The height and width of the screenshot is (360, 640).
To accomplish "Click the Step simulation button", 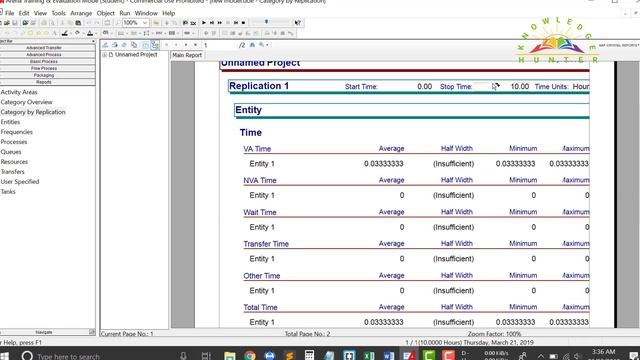I will [212, 23].
